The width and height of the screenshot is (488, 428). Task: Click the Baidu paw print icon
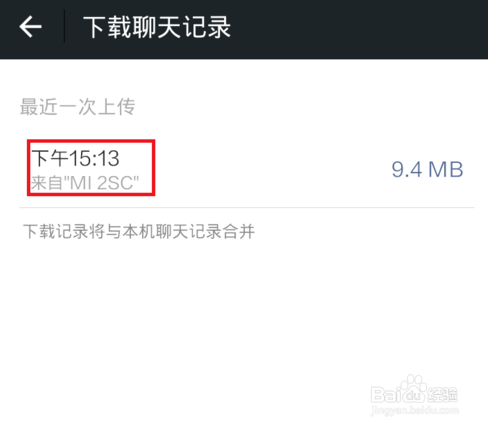[x=413, y=388]
